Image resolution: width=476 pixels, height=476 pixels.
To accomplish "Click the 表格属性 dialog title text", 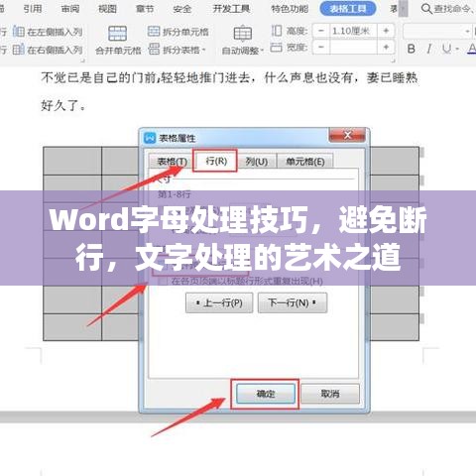I will (x=178, y=138).
